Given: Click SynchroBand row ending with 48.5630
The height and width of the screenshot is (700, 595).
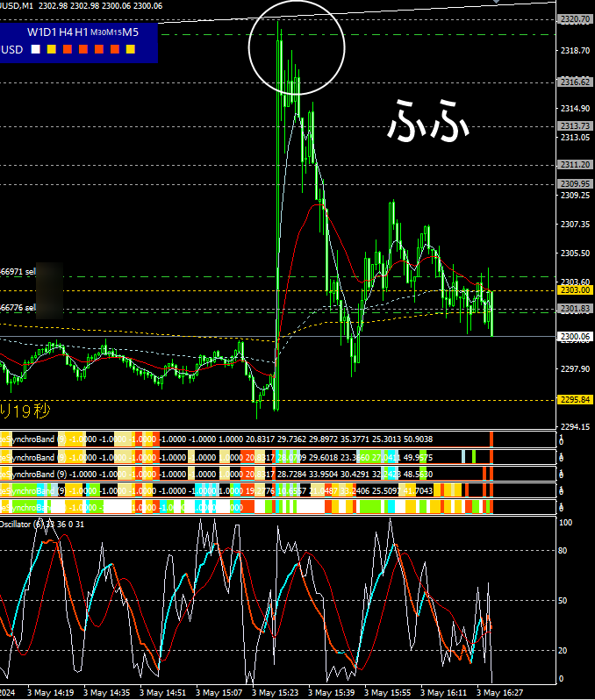Looking at the screenshot, I should pos(278,474).
